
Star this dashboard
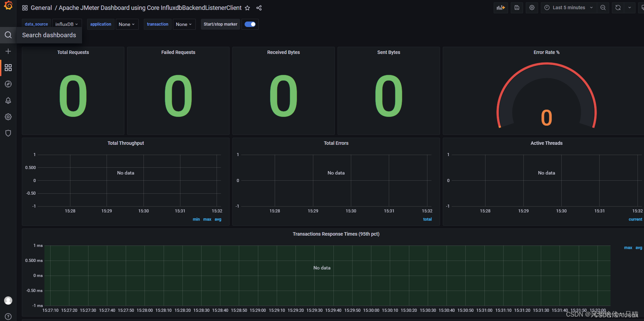[247, 8]
